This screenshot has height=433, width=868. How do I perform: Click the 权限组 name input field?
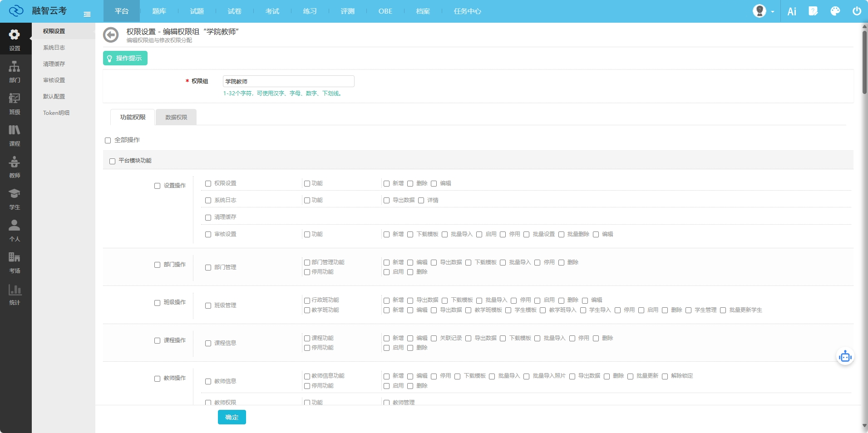pos(288,82)
